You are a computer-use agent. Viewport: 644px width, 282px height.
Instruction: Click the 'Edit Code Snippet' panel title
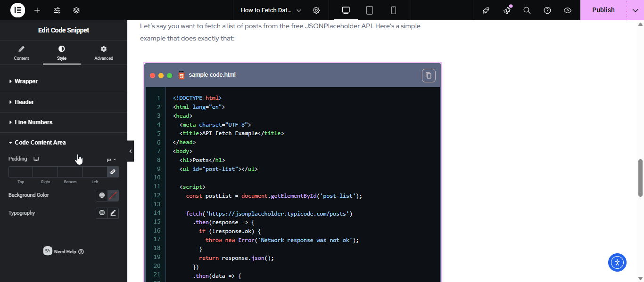[64, 30]
